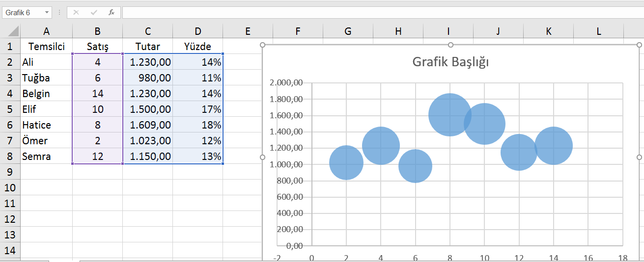644x262 pixels.
Task: Click the chart's left-middle resize handle
Action: point(262,157)
